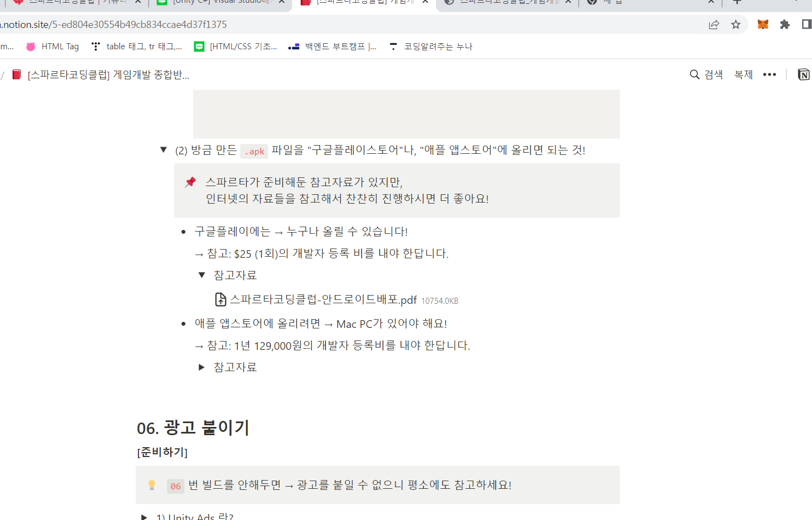Close the 새 탭 tab
Image resolution: width=812 pixels, height=520 pixels.
click(711, 2)
